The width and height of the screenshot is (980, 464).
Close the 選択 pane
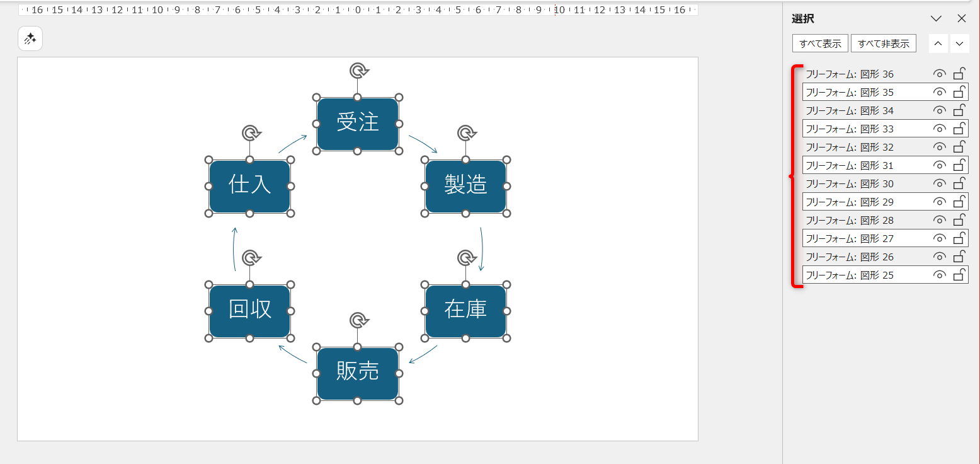click(962, 19)
